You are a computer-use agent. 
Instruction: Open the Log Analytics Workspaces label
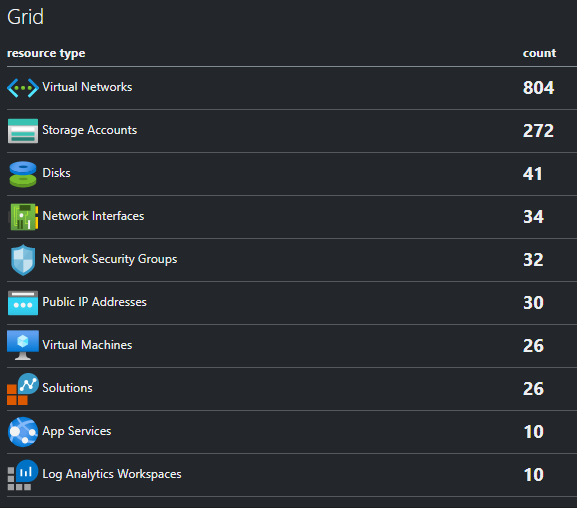tap(112, 474)
